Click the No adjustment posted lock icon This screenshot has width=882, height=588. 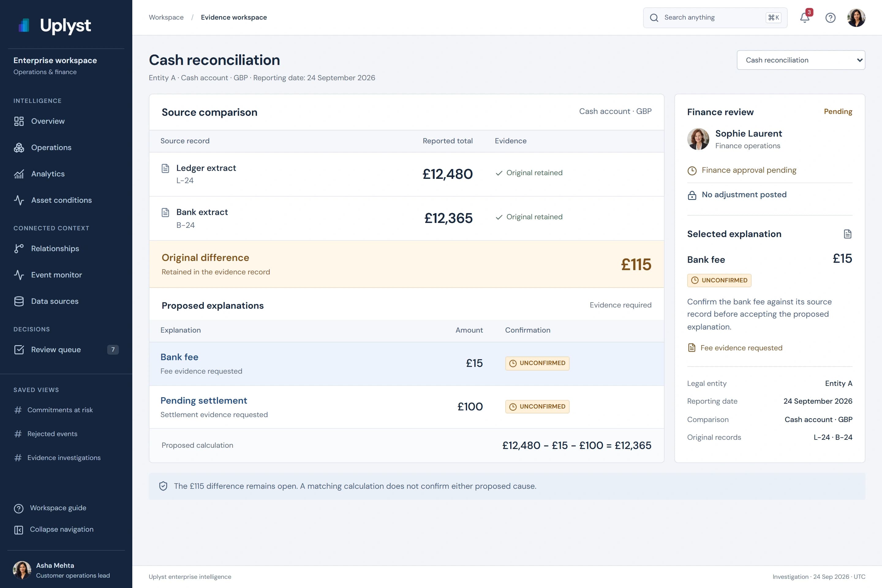click(692, 195)
